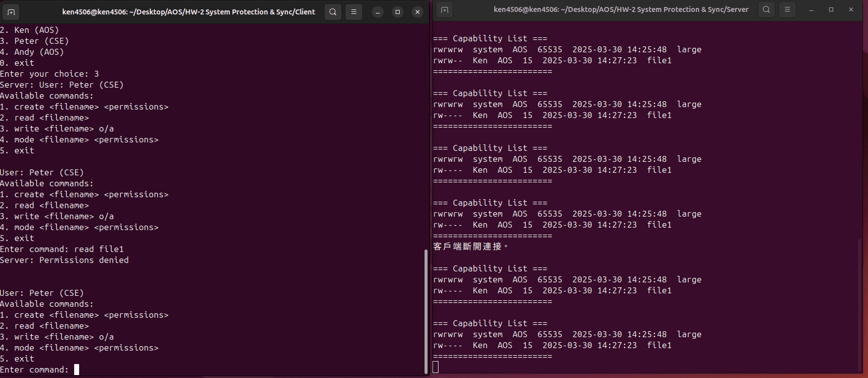Open hamburger menu of the Client terminal

point(354,12)
